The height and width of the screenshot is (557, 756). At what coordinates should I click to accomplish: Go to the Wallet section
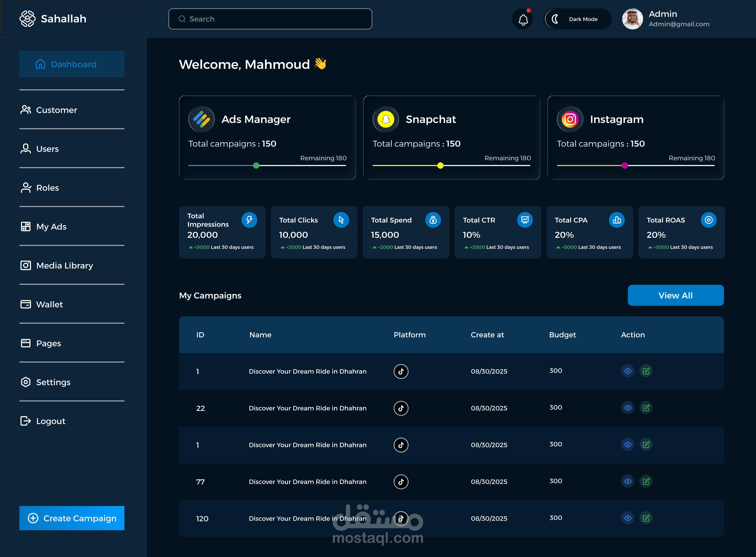(x=49, y=305)
